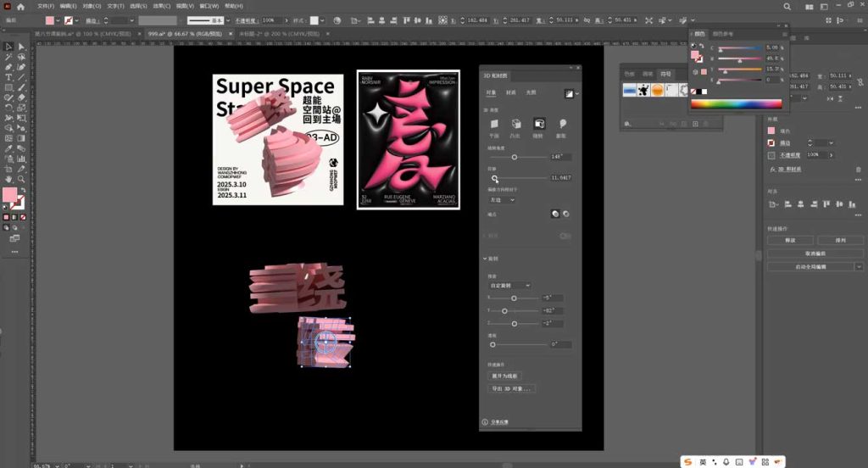Click the Start Global Edit button
Viewport: 868px width, 468px height.
coord(811,267)
